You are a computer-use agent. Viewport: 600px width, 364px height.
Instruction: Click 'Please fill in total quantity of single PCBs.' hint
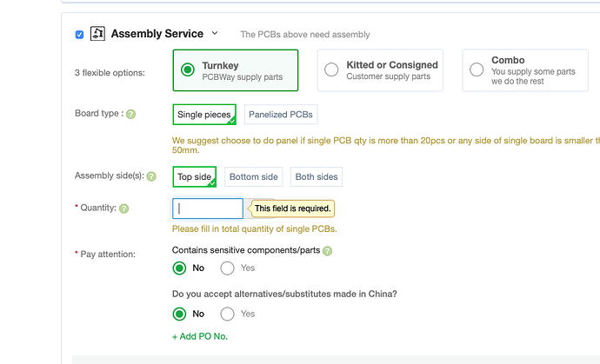pyautogui.click(x=255, y=229)
